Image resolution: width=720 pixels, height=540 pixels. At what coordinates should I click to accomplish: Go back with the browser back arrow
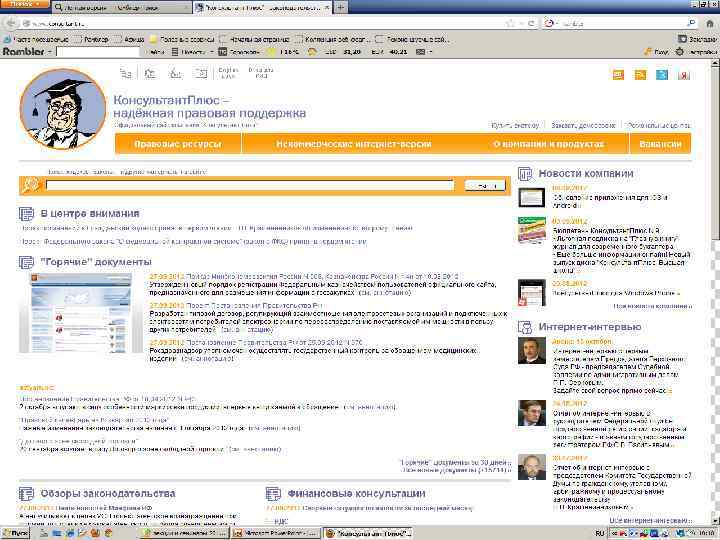click(11, 23)
